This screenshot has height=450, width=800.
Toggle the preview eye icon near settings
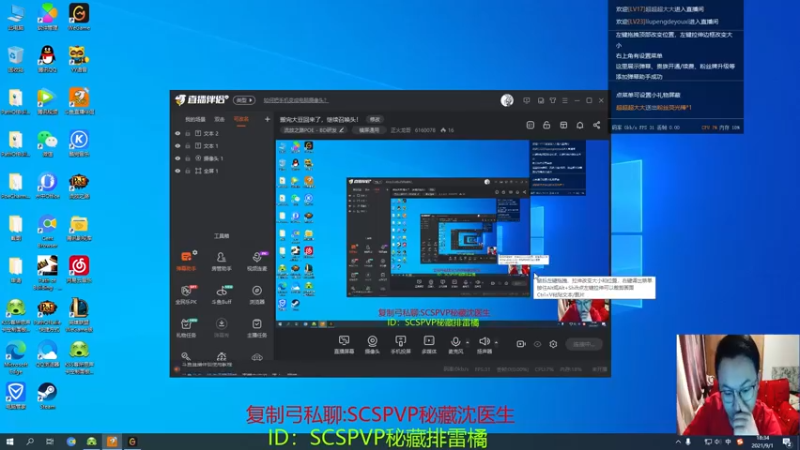[x=537, y=344]
